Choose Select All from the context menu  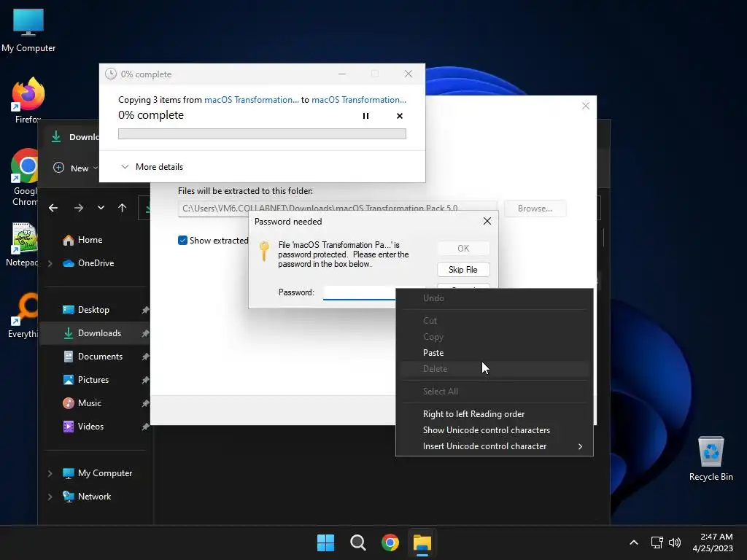point(495,392)
